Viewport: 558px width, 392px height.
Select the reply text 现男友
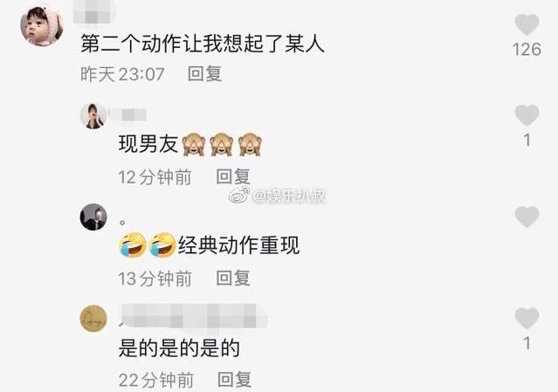coord(148,144)
